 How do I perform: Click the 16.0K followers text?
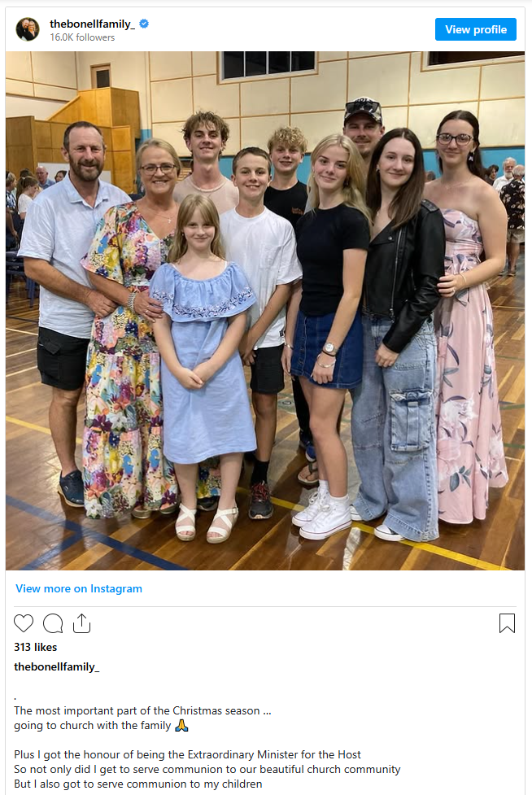[82, 37]
